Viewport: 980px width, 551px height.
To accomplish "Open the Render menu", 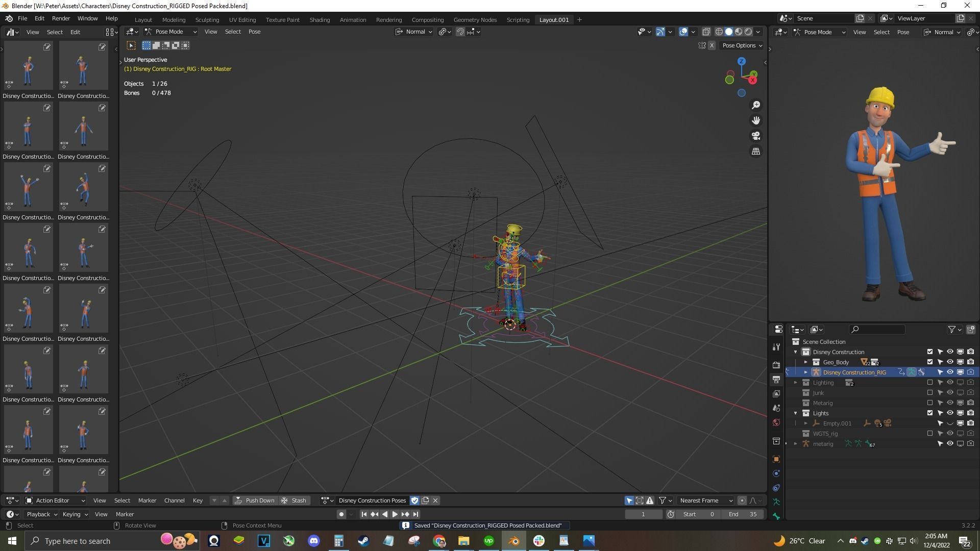I will (x=61, y=18).
